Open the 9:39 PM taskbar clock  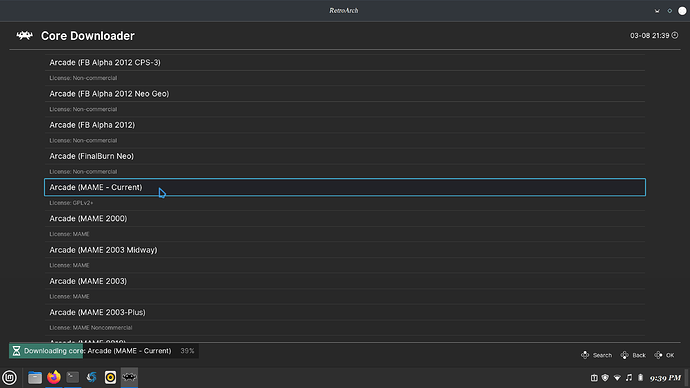[x=665, y=377]
